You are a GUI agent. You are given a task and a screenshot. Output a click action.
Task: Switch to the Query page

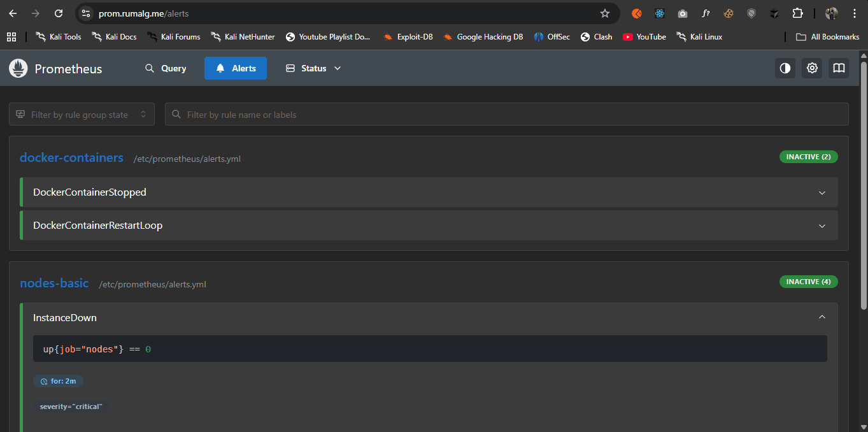tap(166, 68)
